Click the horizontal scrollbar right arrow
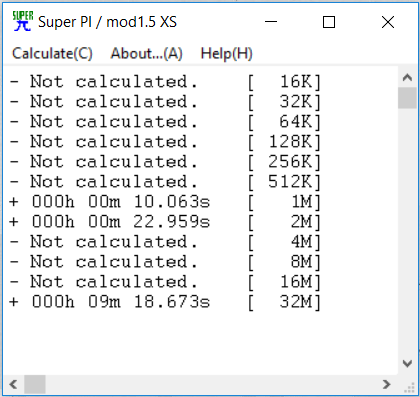The width and height of the screenshot is (420, 397). point(387,384)
